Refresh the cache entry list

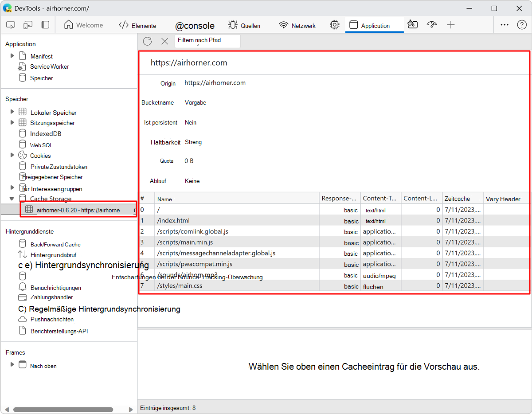(147, 41)
